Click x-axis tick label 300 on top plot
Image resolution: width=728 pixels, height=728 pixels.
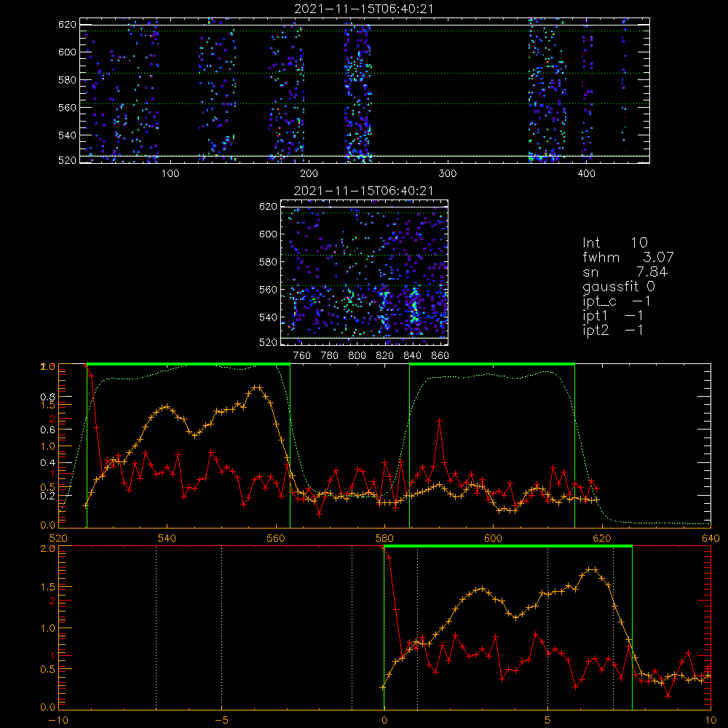tap(447, 174)
